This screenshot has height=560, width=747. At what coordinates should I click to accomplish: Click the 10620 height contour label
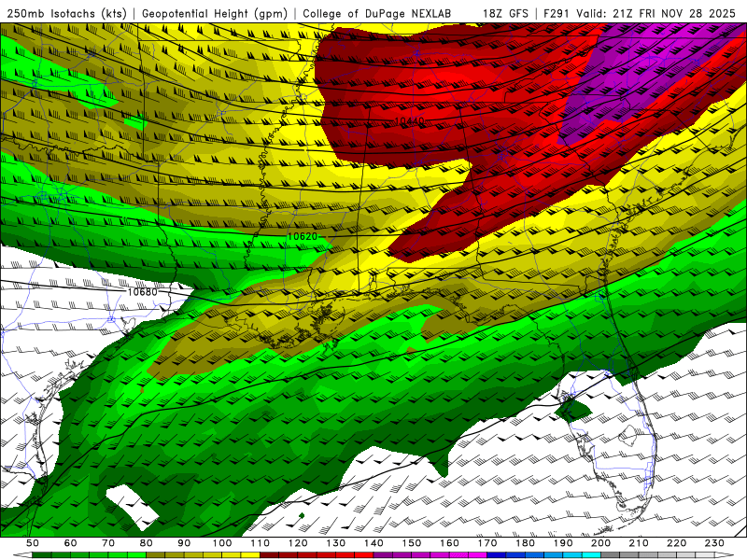coord(303,236)
